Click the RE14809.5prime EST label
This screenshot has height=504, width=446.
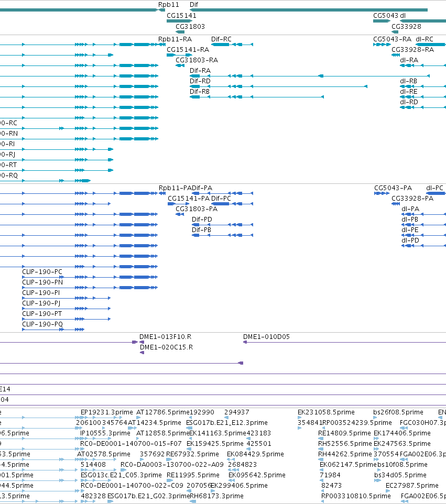point(344,433)
